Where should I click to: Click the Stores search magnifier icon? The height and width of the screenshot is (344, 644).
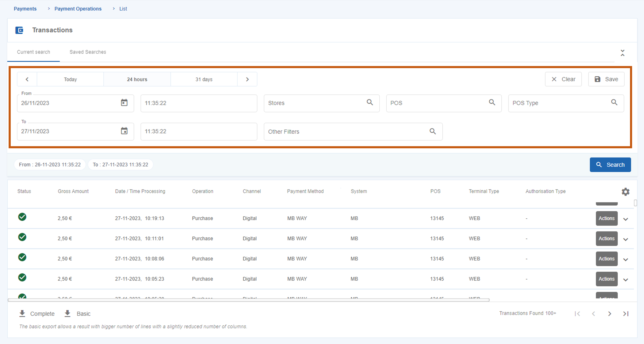tap(370, 102)
